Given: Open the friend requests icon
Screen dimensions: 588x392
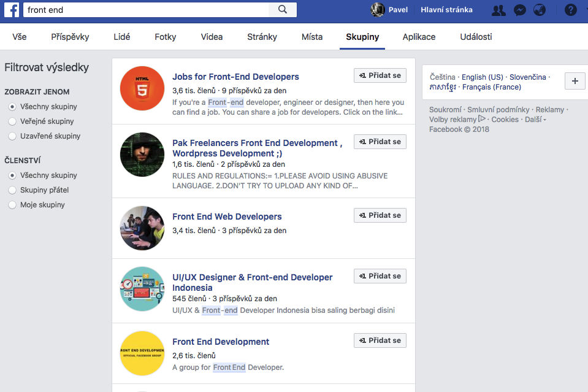Looking at the screenshot, I should (498, 10).
